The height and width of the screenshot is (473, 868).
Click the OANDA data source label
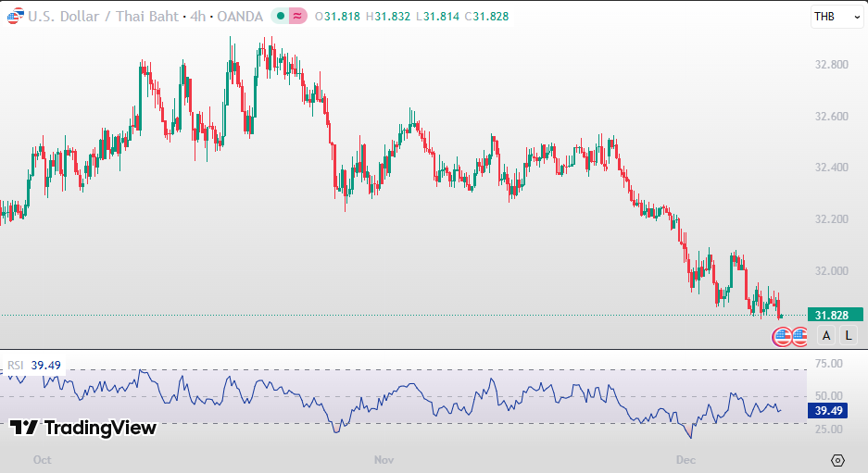coord(240,17)
